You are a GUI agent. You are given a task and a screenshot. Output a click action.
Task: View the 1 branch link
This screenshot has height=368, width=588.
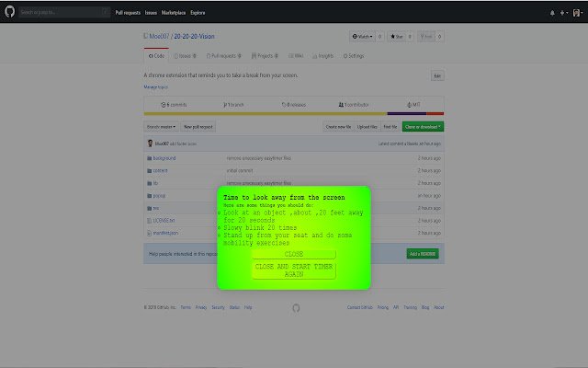(233, 105)
